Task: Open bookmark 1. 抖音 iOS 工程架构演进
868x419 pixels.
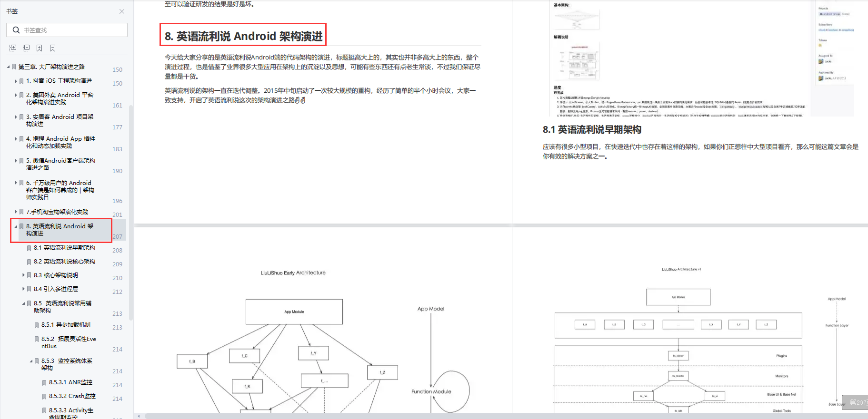Action: pyautogui.click(x=59, y=81)
